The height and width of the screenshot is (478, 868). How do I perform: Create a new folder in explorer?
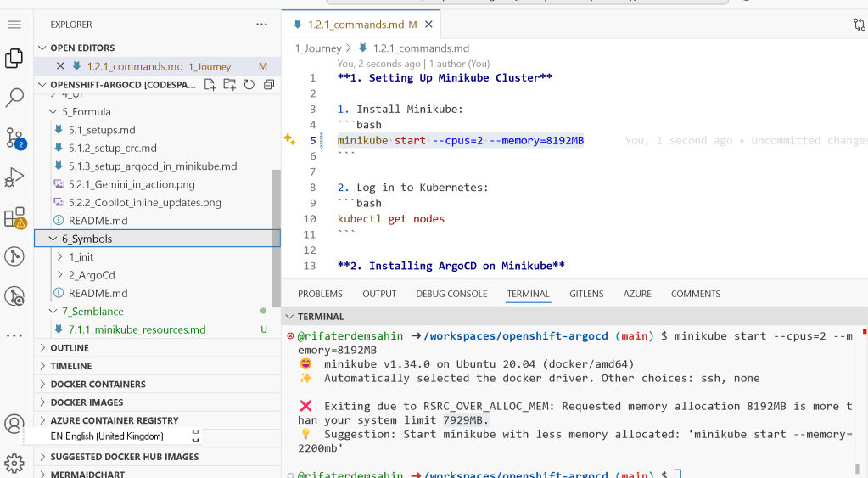click(x=229, y=85)
